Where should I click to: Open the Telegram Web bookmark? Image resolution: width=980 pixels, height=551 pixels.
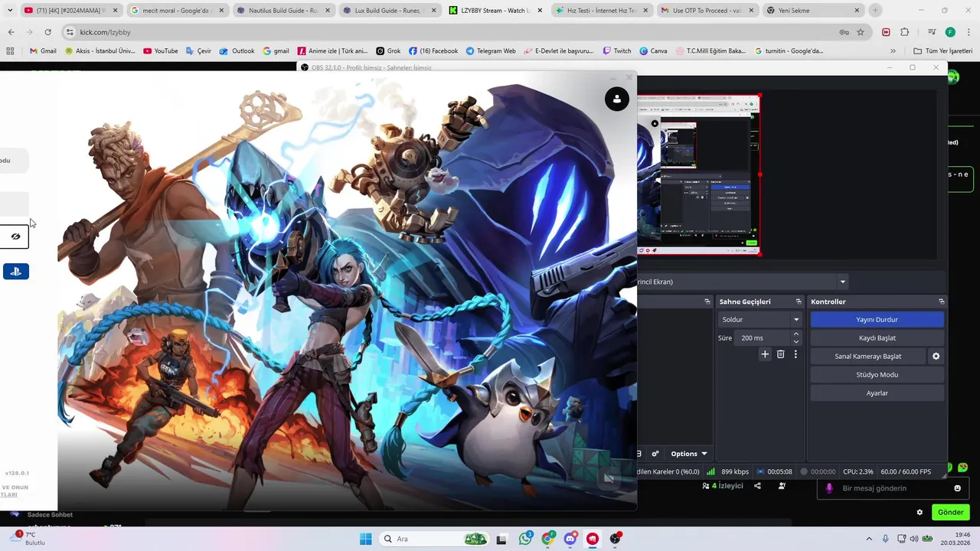pos(491,51)
